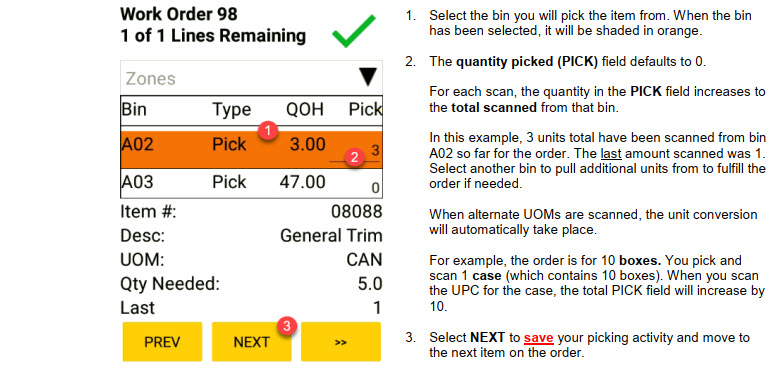
Task: Click the NEXT button
Action: (252, 342)
